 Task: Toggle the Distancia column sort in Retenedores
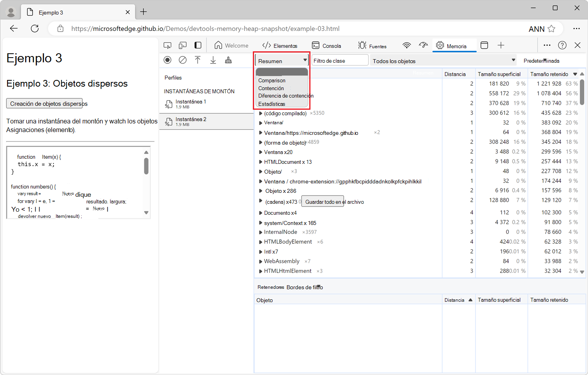[458, 300]
